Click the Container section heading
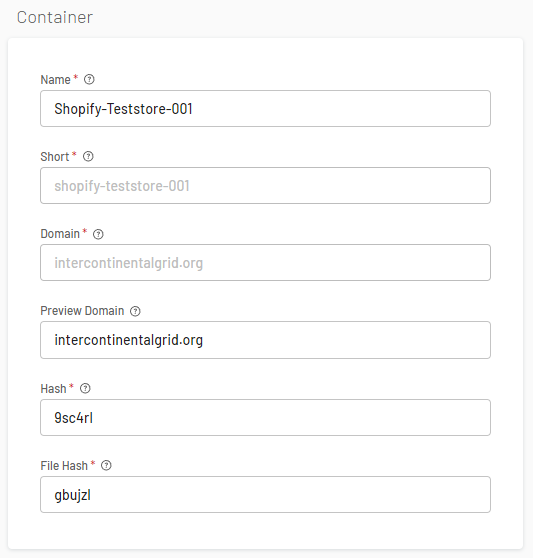533x558 pixels. pyautogui.click(x=55, y=17)
